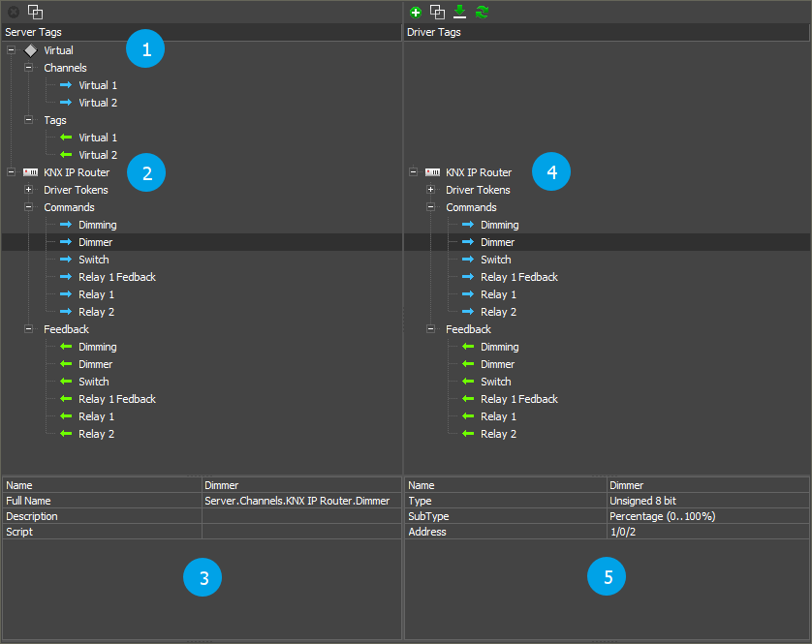The image size is (812, 644).
Task: Click duplicate icon in Server Tags toolbar
Action: click(36, 12)
